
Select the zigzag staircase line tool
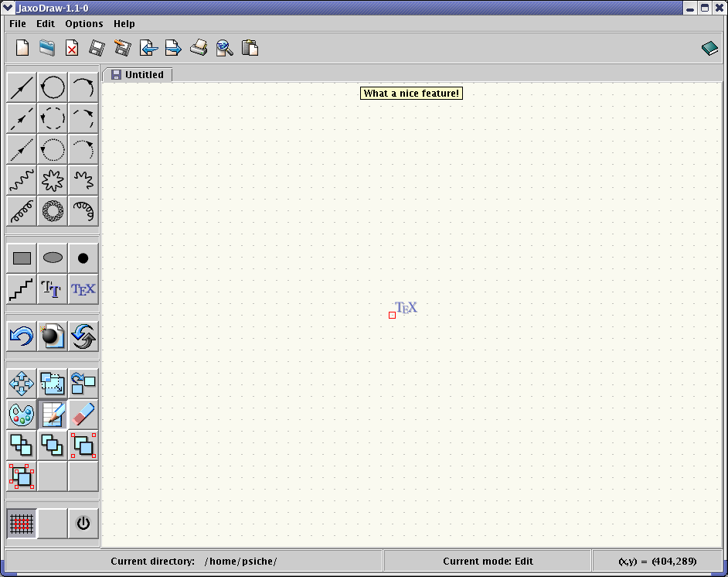[x=22, y=289]
